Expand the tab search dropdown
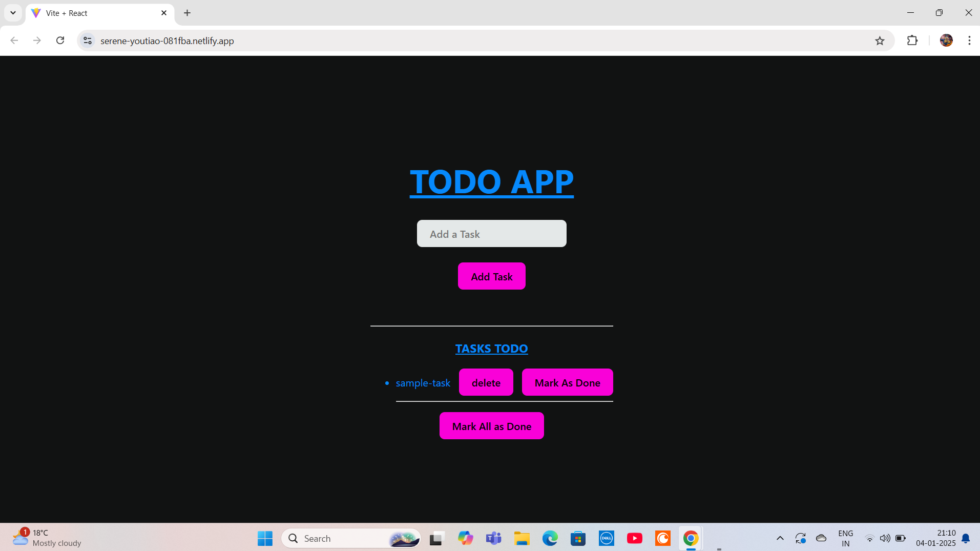 pyautogui.click(x=13, y=13)
